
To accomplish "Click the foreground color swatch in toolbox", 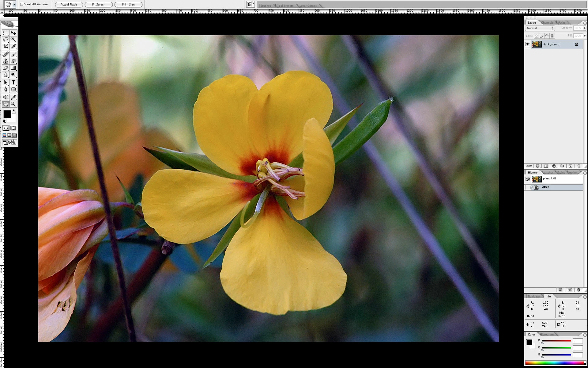I will click(x=7, y=114).
